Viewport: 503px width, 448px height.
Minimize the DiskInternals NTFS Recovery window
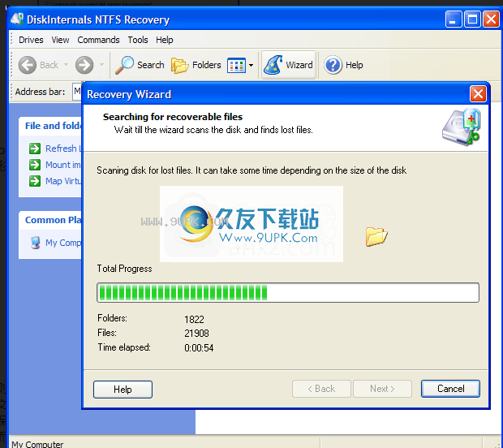click(454, 19)
